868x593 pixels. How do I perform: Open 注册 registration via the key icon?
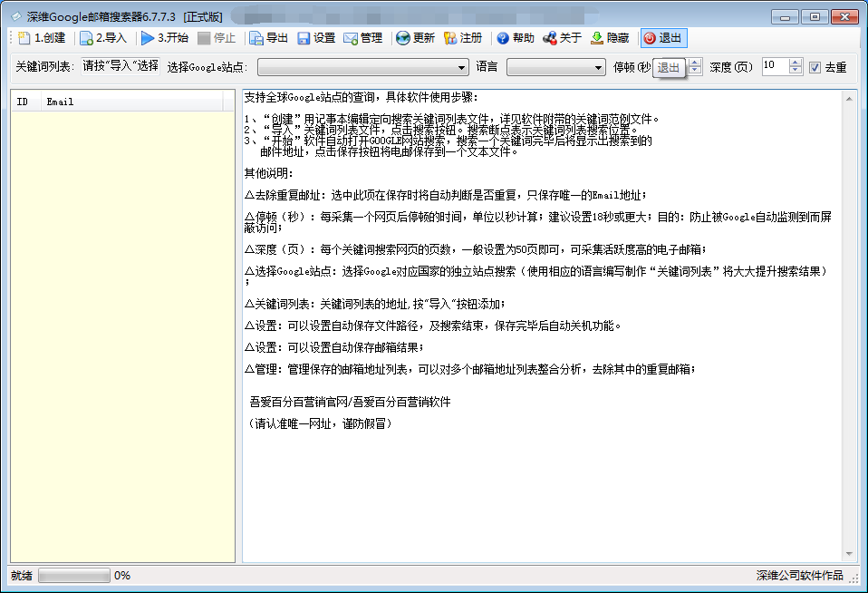[450, 38]
